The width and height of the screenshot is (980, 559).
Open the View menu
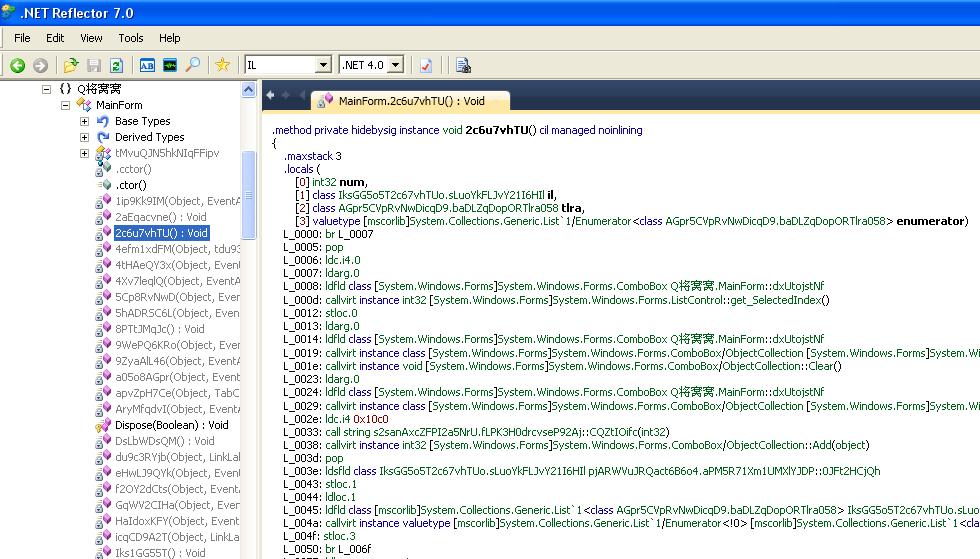pyautogui.click(x=91, y=38)
